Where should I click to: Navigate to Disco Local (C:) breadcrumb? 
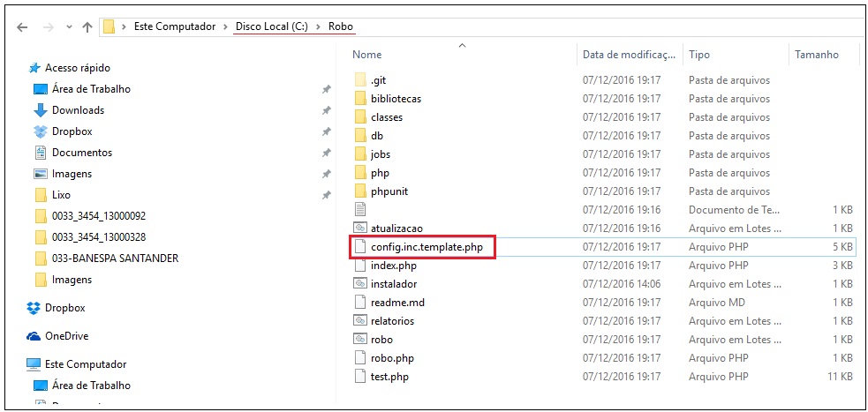273,26
